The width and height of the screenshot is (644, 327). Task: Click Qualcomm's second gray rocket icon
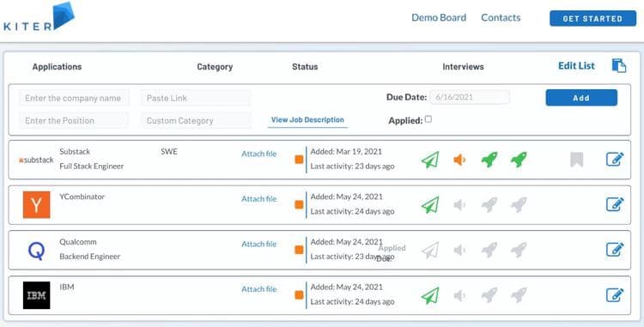coord(519,250)
